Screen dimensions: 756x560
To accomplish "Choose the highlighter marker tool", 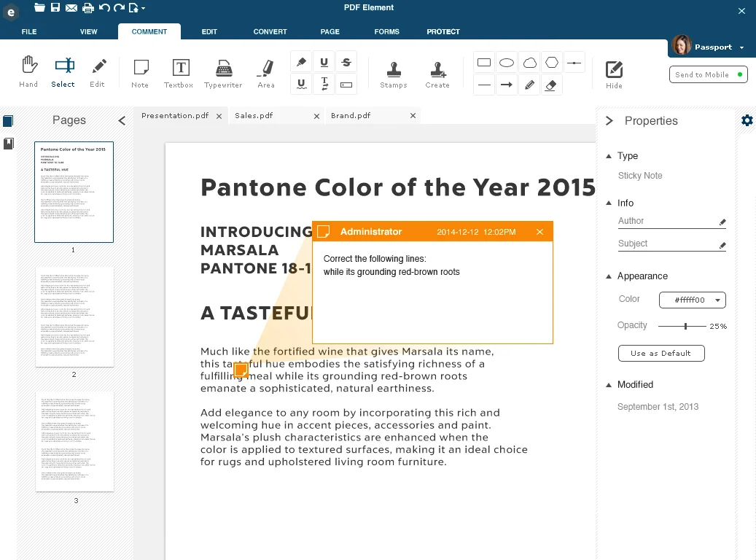I will point(301,62).
